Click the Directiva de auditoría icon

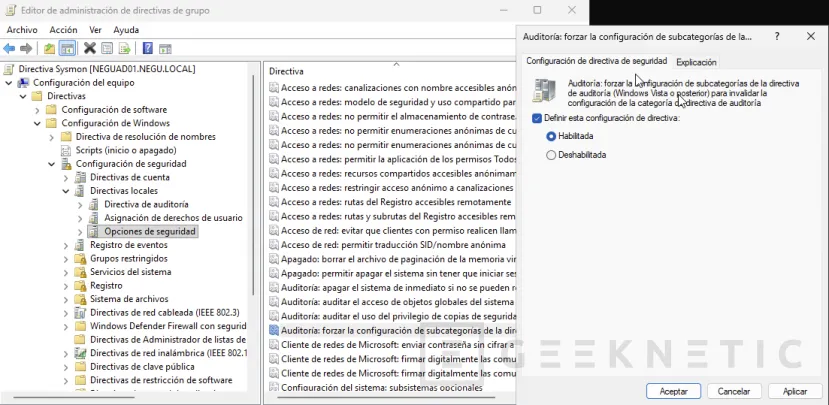[x=94, y=204]
